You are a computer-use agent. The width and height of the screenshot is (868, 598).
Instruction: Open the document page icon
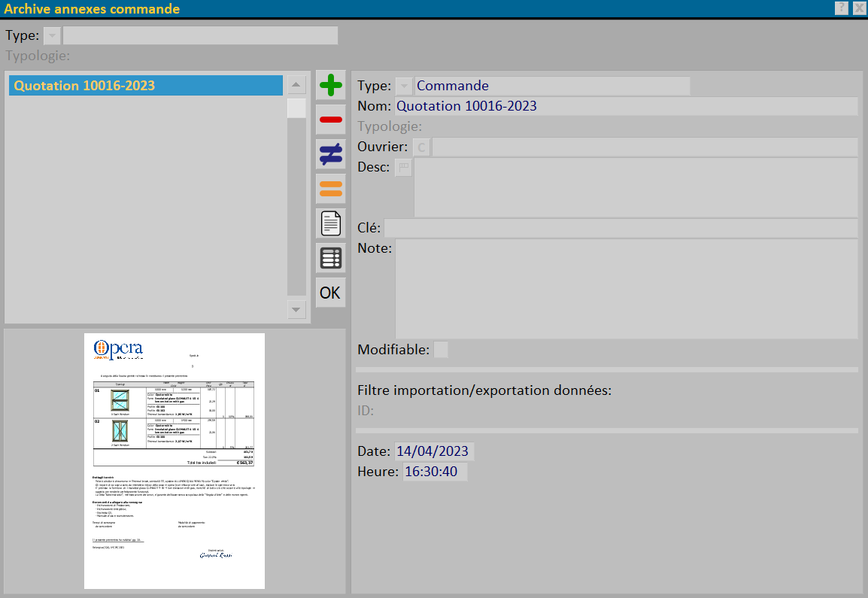330,223
